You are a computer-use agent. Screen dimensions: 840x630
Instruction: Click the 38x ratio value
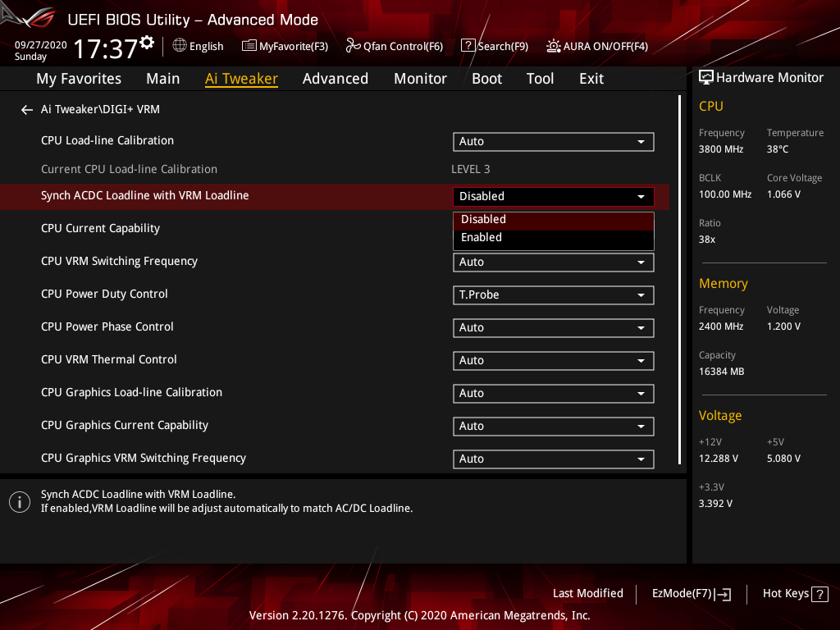click(707, 240)
